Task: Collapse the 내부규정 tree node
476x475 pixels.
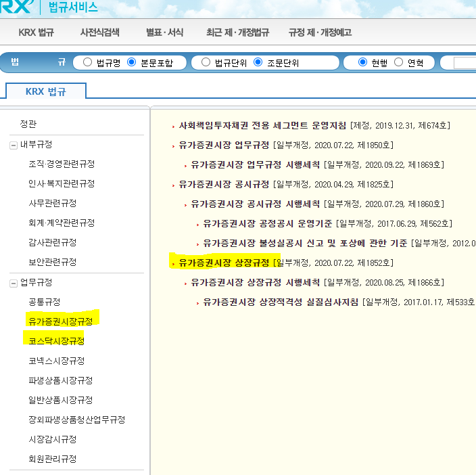Action: (x=14, y=145)
